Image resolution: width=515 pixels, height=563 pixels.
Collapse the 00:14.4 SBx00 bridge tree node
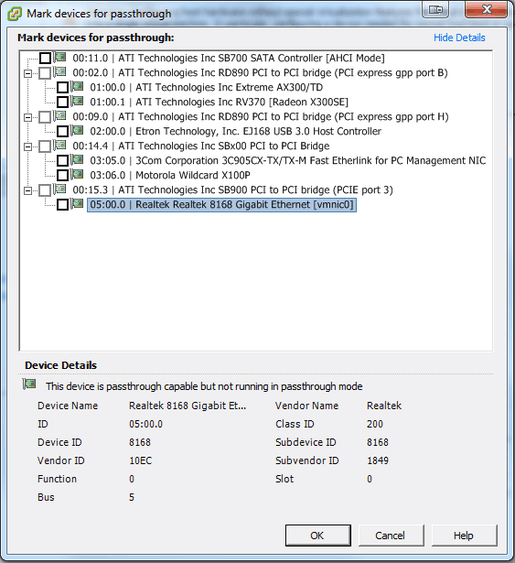tap(28, 146)
